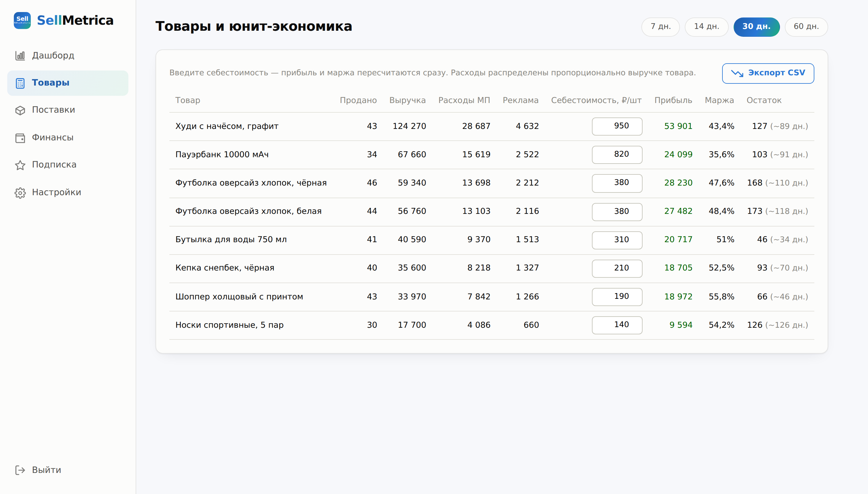868x494 pixels.
Task: Click the Поставки box icon
Action: [x=20, y=110]
